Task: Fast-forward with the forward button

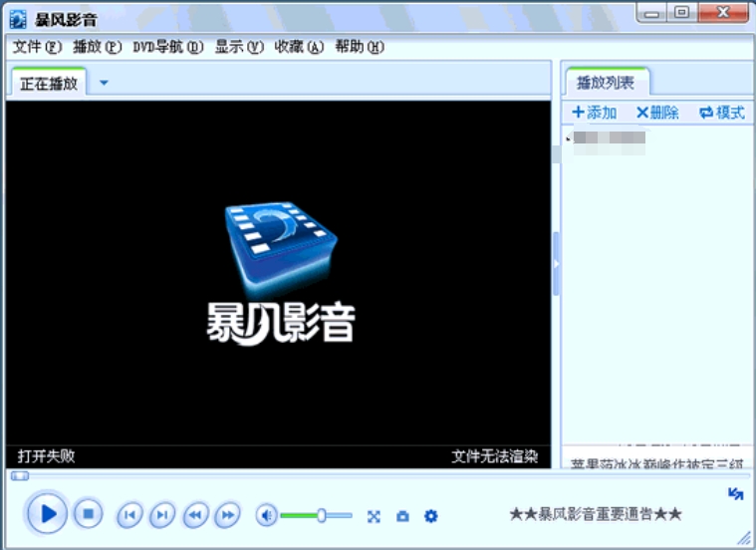Action: [x=227, y=515]
